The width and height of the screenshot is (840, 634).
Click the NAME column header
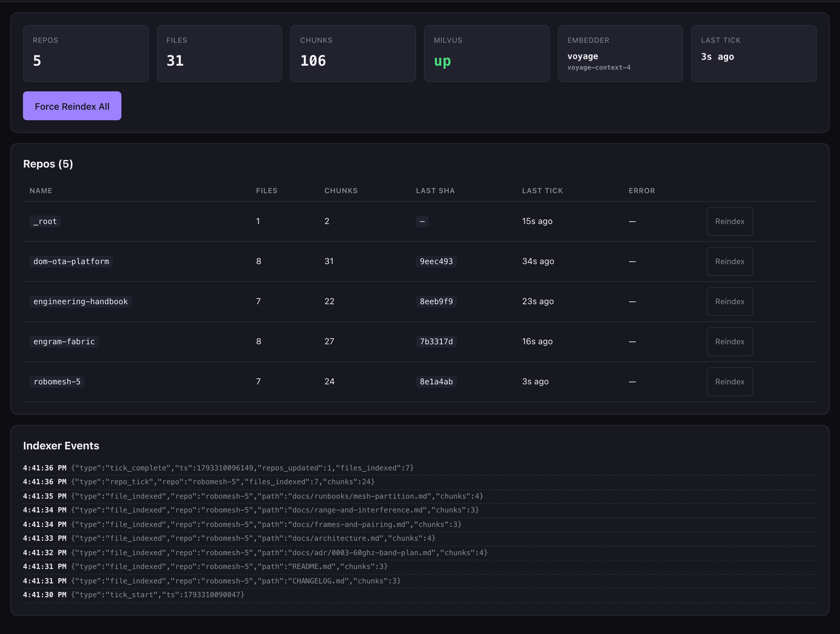(x=41, y=191)
